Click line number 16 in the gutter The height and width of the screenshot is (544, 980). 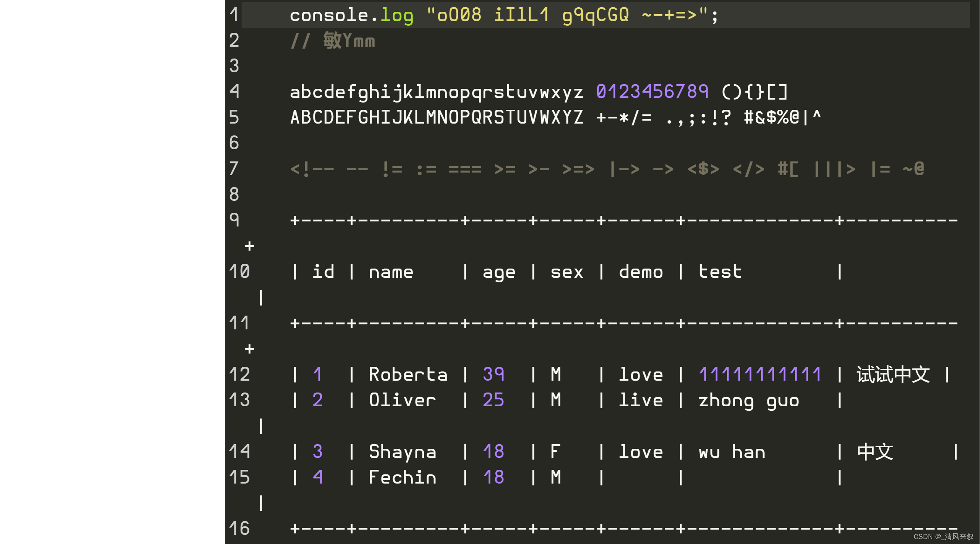(239, 528)
